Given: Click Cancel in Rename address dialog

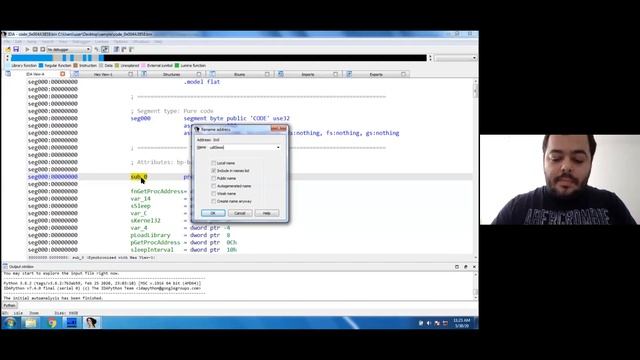Looking at the screenshot, I should (240, 213).
